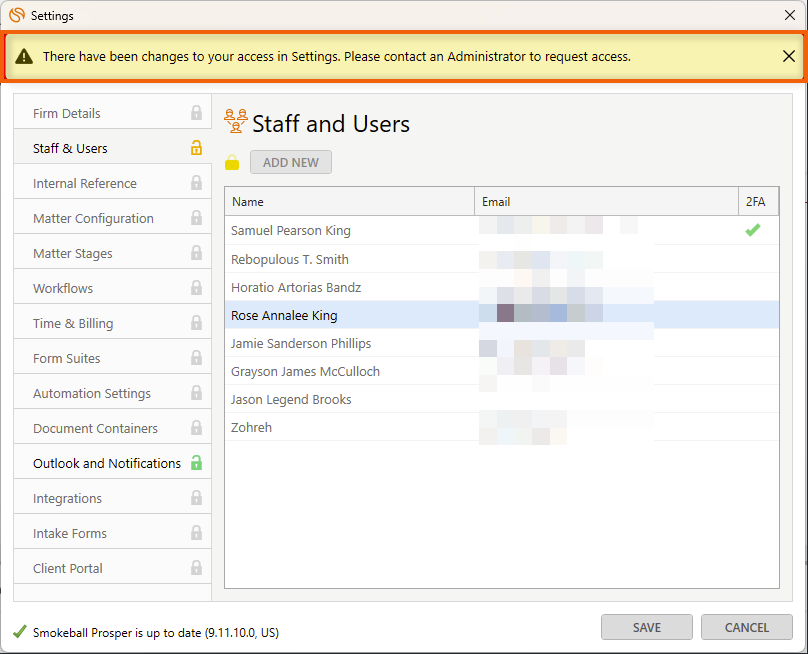Click the Staff and Users heading icon
This screenshot has height=654, width=808.
point(236,122)
